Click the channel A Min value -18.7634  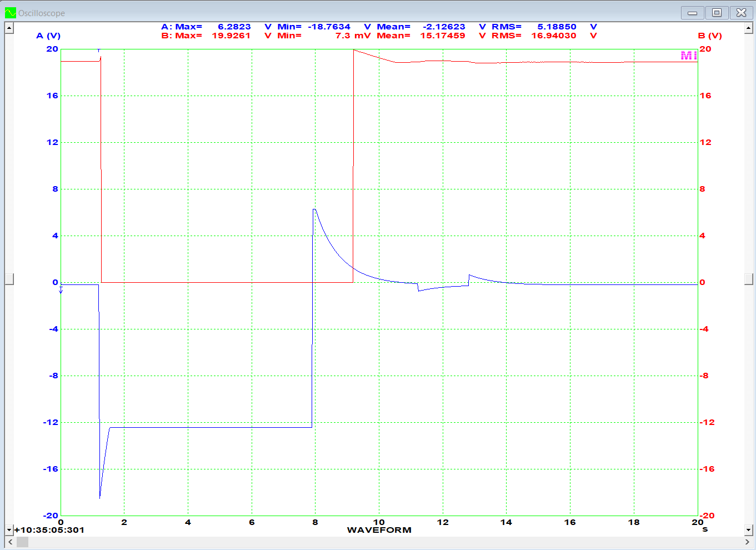click(x=329, y=27)
